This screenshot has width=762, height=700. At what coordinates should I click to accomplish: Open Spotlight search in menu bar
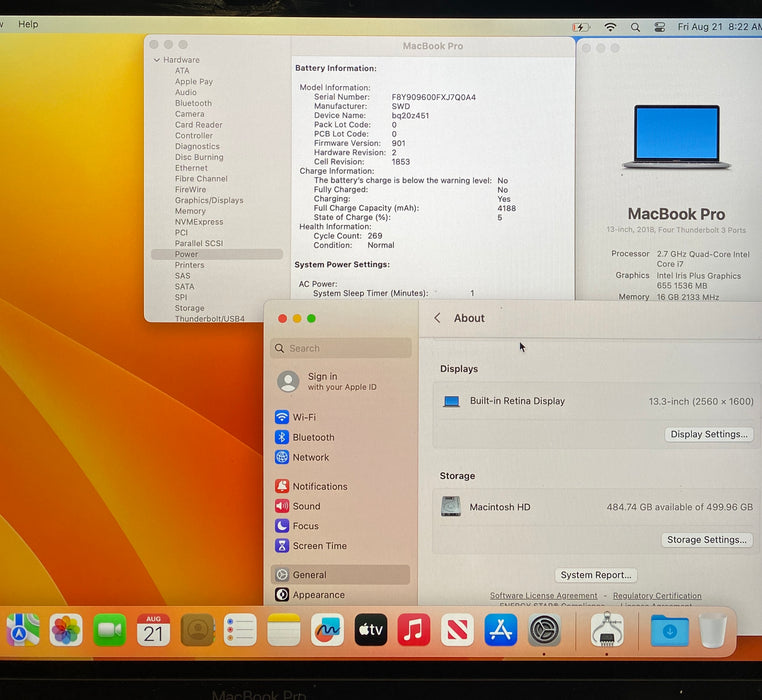[x=635, y=27]
